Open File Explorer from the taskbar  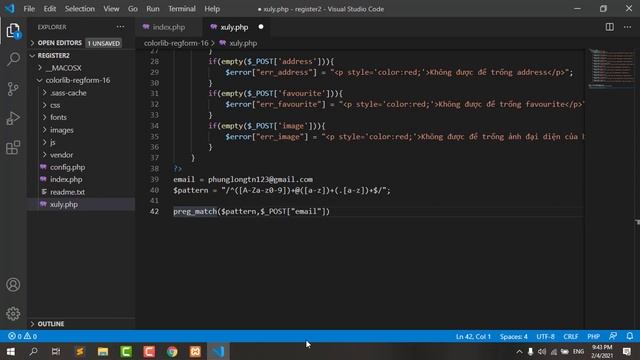(x=103, y=351)
